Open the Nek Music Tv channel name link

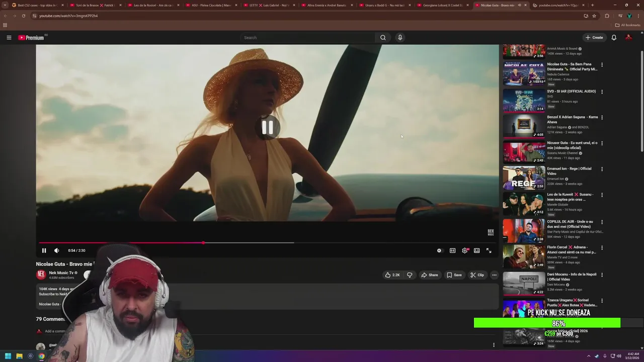pyautogui.click(x=61, y=273)
